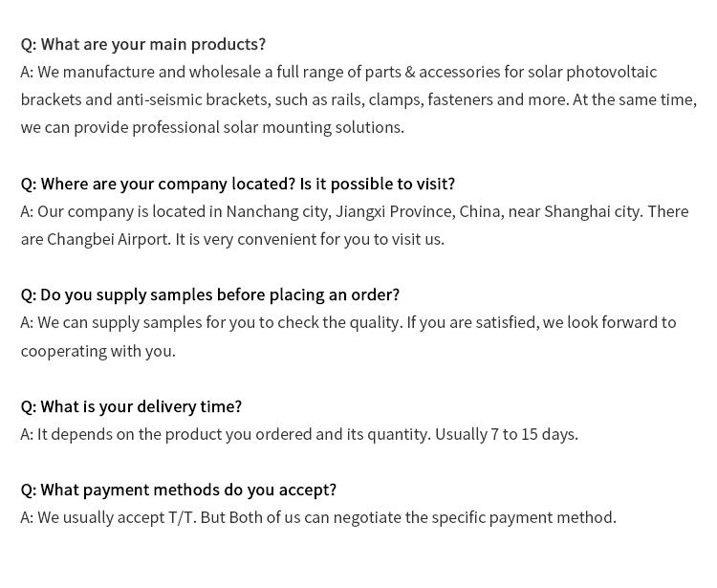Click 'specific payment method' phrase
The width and height of the screenshot is (717, 588).
523,517
